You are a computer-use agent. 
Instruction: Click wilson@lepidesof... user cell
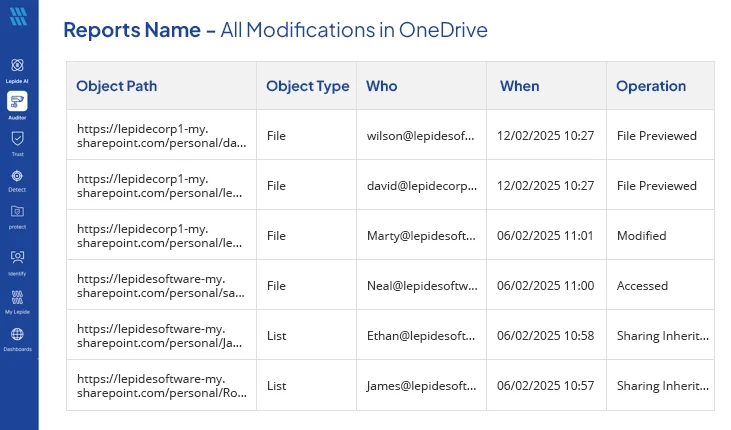[421, 136]
